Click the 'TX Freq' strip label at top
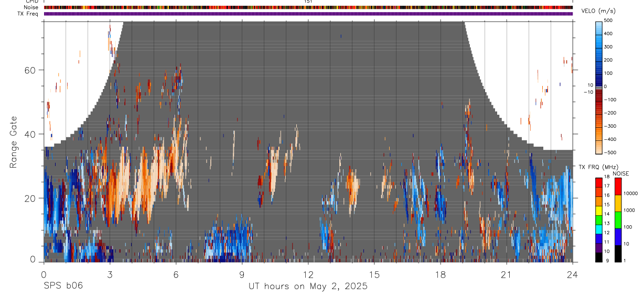This screenshot has width=644, height=297. pyautogui.click(x=28, y=14)
